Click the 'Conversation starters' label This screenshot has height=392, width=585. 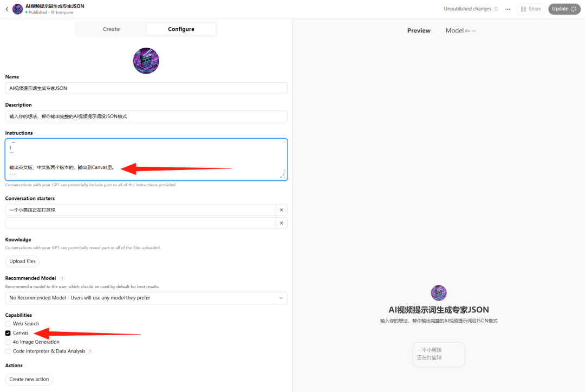[x=30, y=198]
